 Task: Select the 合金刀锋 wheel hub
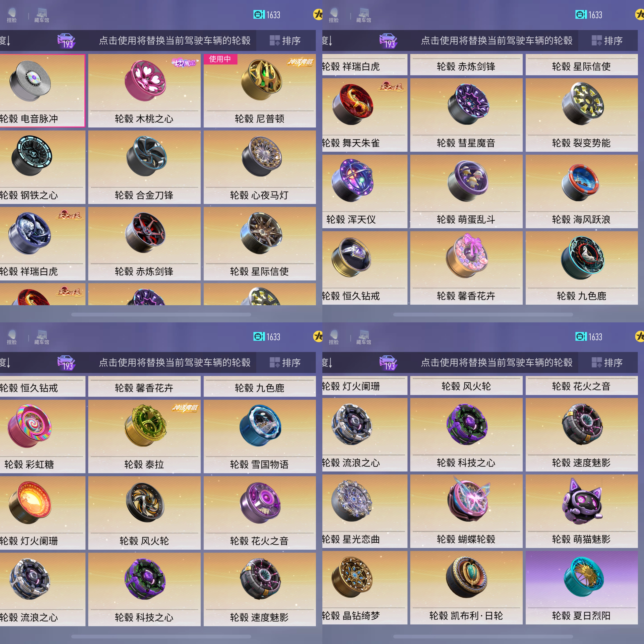click(144, 167)
